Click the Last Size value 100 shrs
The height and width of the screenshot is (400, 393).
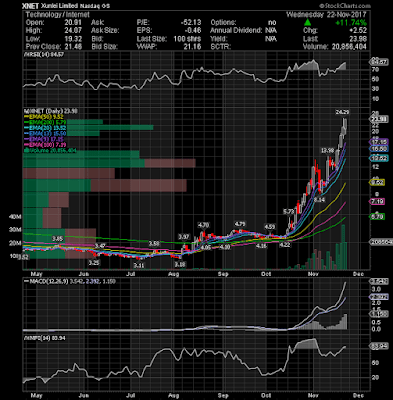[187, 38]
